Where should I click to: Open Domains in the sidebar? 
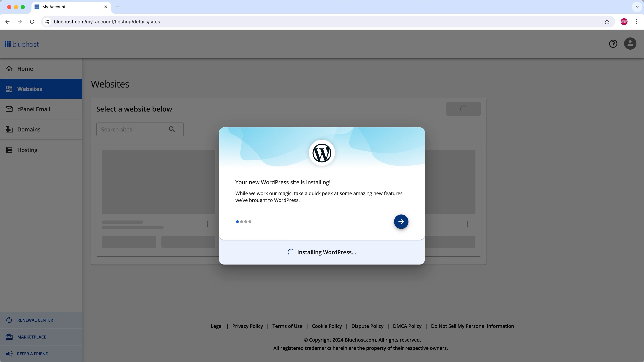(x=41, y=129)
